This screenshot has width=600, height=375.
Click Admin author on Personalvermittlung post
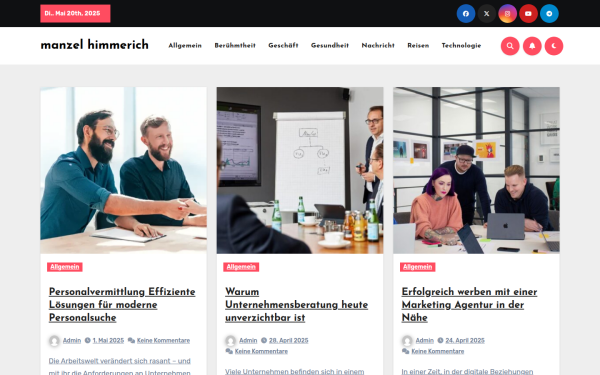(72, 341)
